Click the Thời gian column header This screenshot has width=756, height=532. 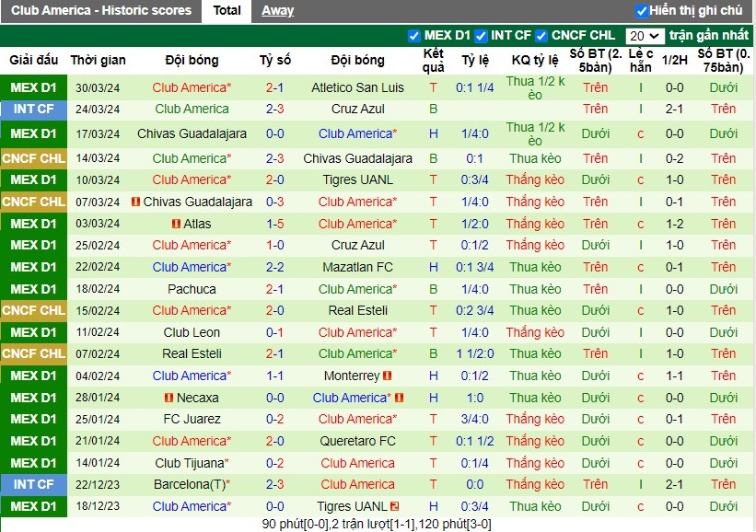click(x=98, y=60)
